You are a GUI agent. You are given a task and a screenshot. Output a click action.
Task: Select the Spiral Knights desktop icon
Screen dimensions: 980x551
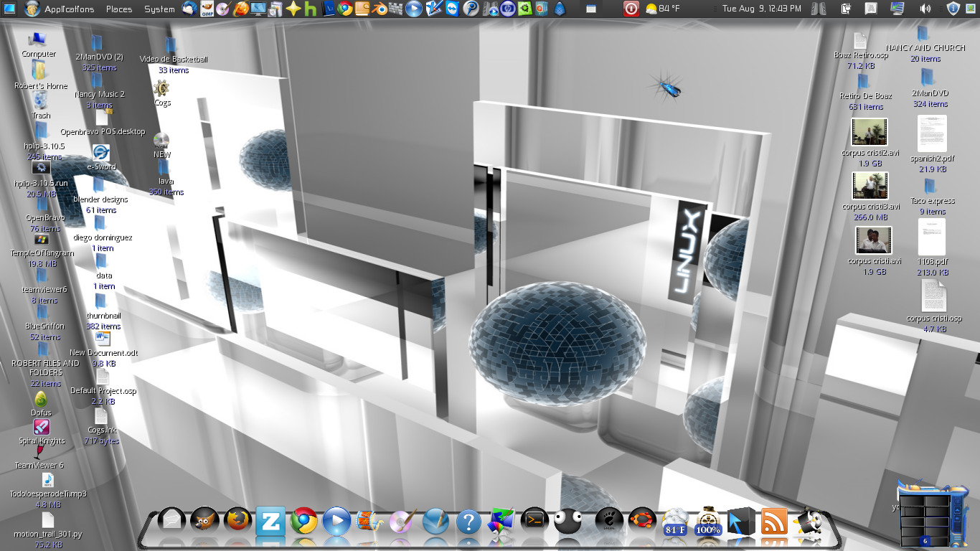click(42, 432)
